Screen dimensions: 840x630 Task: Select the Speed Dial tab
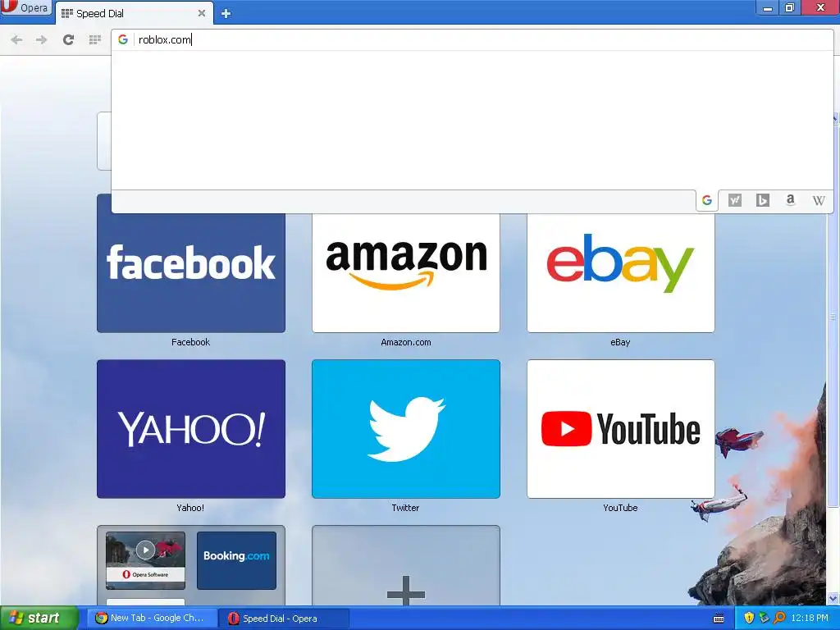coord(133,13)
